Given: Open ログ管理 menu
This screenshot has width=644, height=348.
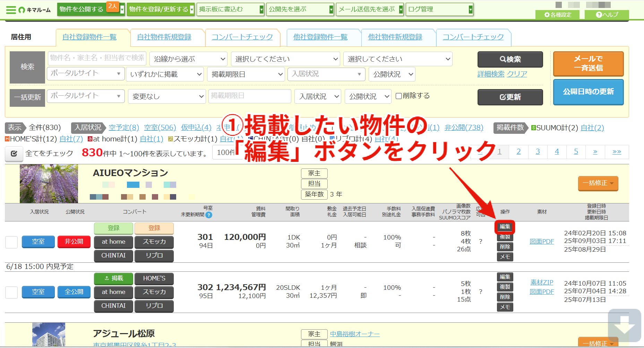Looking at the screenshot, I should click(x=439, y=9).
